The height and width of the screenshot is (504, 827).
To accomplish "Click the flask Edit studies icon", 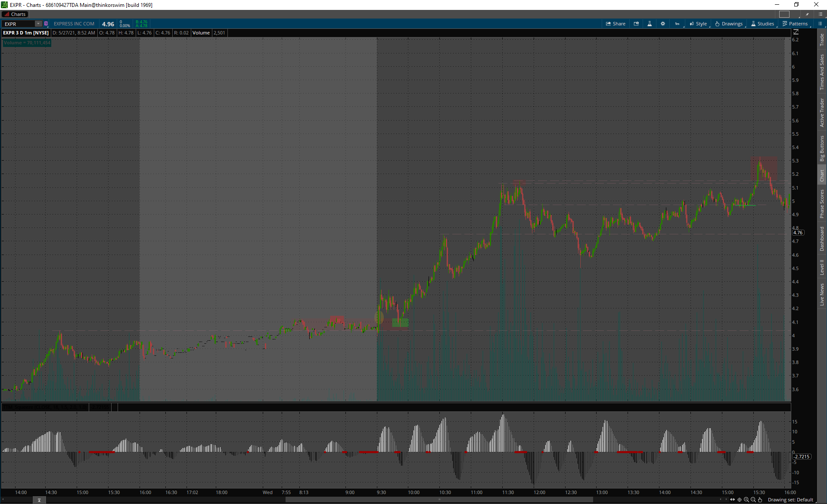I will 650,24.
